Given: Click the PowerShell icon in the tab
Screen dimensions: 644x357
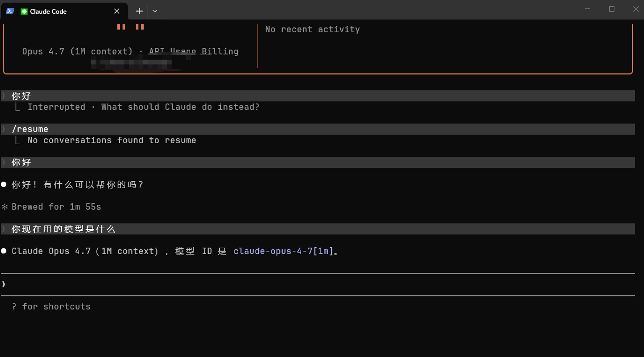Looking at the screenshot, I should point(10,11).
